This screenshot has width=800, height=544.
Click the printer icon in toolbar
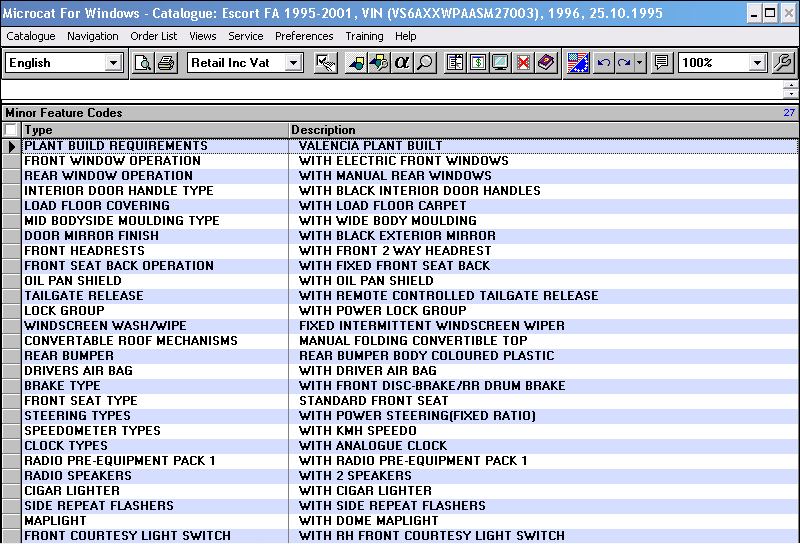[x=165, y=63]
